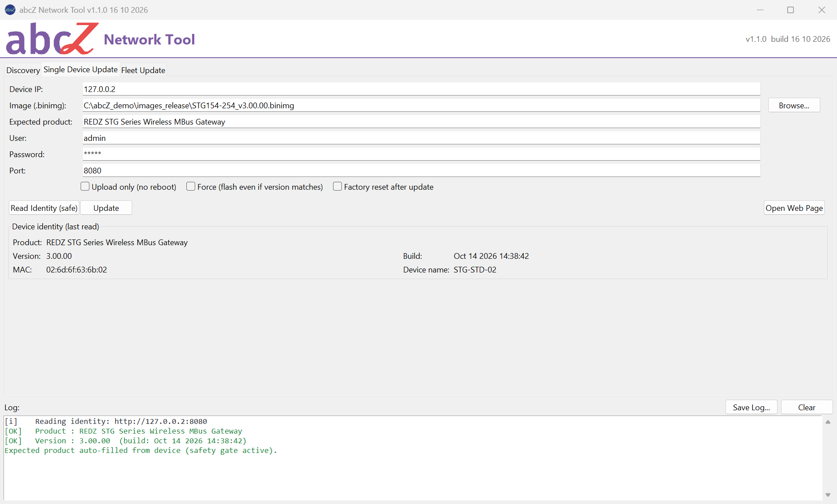Click the MAC value 02:6d:6f:63:6b:02
Screen dimensions: 837x504
click(77, 269)
